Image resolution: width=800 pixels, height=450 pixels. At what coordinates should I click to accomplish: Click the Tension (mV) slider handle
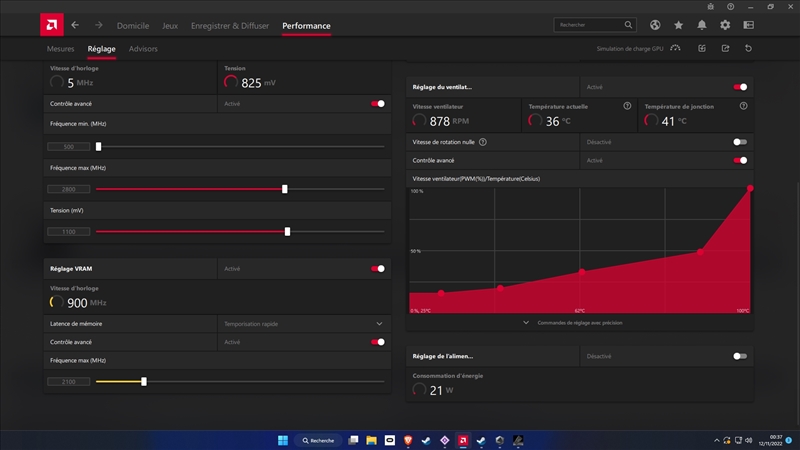pyautogui.click(x=287, y=231)
